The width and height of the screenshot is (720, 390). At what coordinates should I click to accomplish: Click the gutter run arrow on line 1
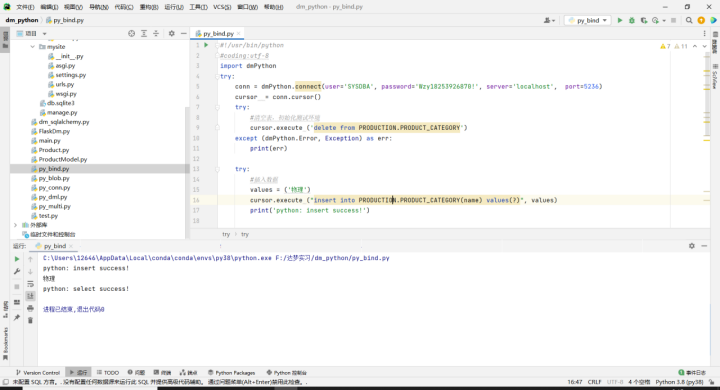[206, 45]
